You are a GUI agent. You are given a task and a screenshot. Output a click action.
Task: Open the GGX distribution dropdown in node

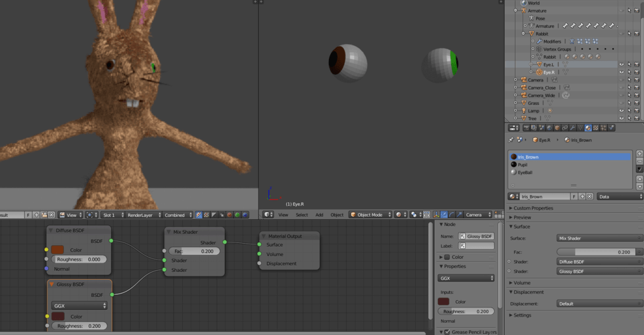79,305
